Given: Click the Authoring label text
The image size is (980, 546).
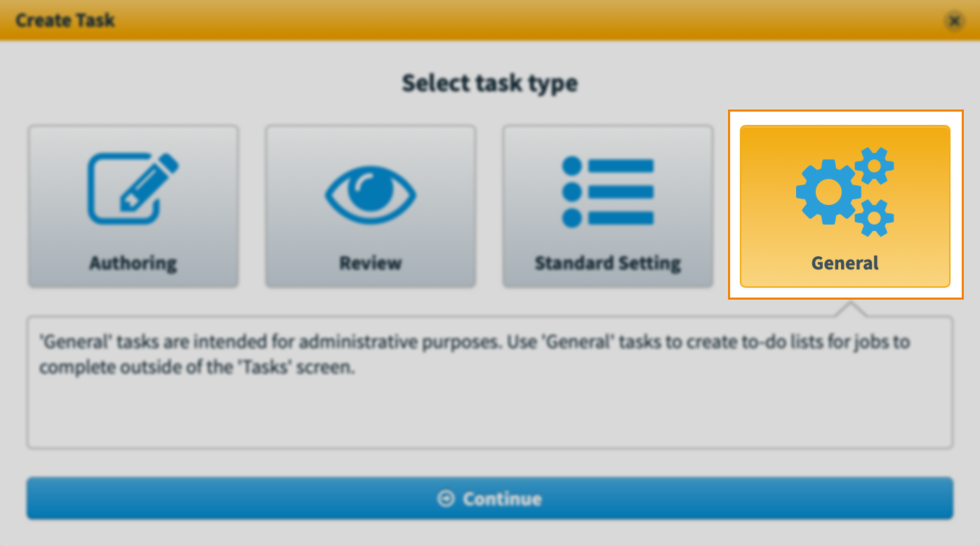Looking at the screenshot, I should coord(133,263).
